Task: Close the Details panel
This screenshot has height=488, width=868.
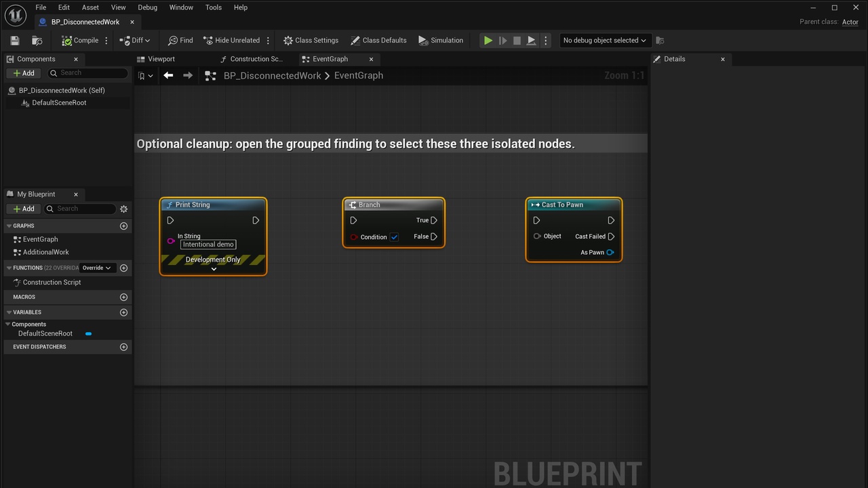Action: (x=723, y=59)
